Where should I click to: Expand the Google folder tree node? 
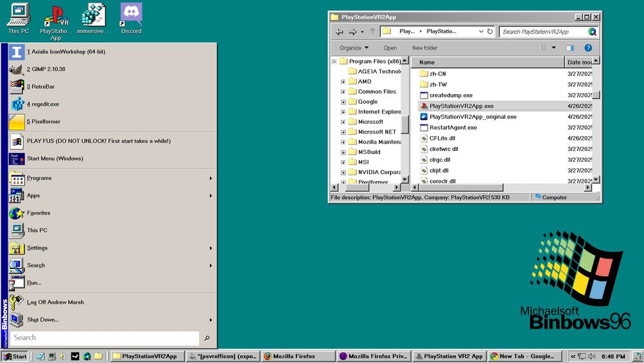[x=343, y=102]
